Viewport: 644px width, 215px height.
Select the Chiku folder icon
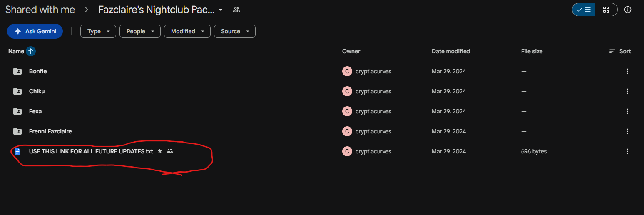[x=17, y=91]
